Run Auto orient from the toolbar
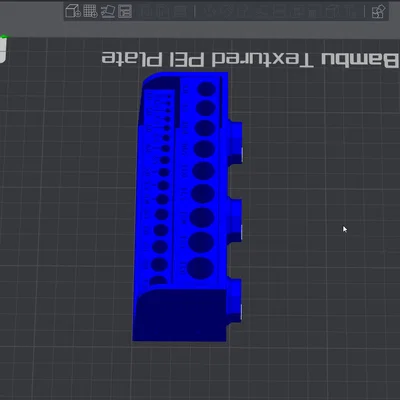Viewport: 400px width, 400px height. point(108,11)
